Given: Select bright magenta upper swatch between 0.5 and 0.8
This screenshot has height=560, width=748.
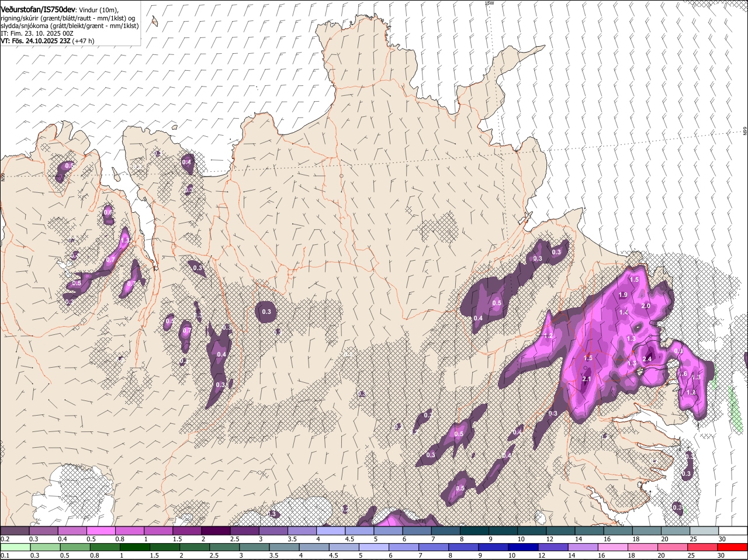Looking at the screenshot, I should tap(101, 531).
